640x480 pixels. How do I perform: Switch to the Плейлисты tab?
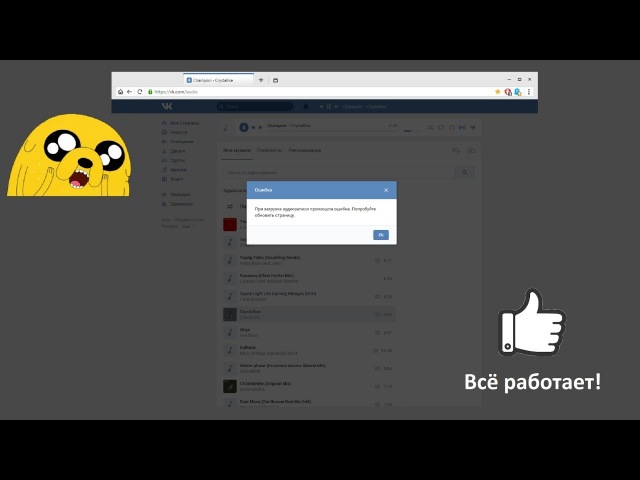coord(269,151)
